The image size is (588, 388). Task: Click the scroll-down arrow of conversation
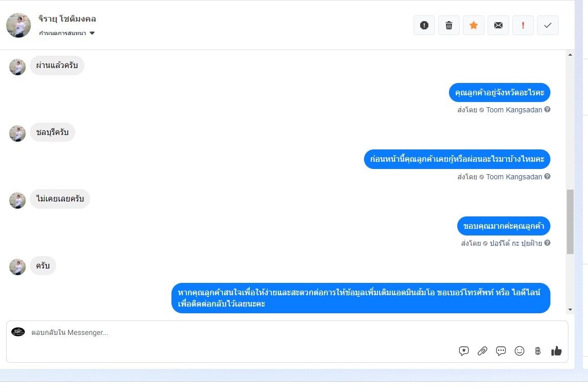pos(570,310)
